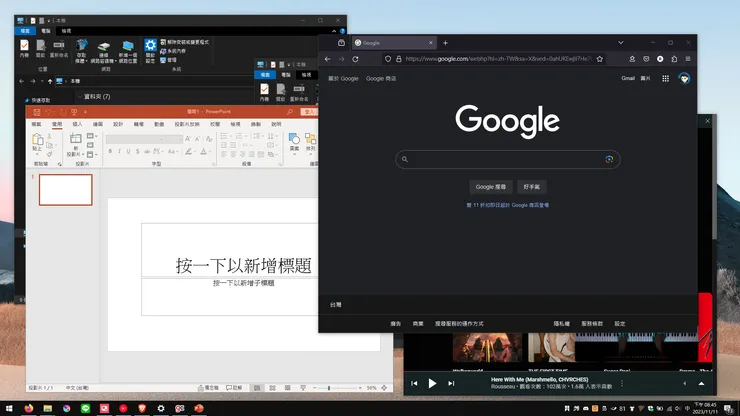
Task: Toggle Bold in PowerPoint ribbon
Action: [110, 152]
